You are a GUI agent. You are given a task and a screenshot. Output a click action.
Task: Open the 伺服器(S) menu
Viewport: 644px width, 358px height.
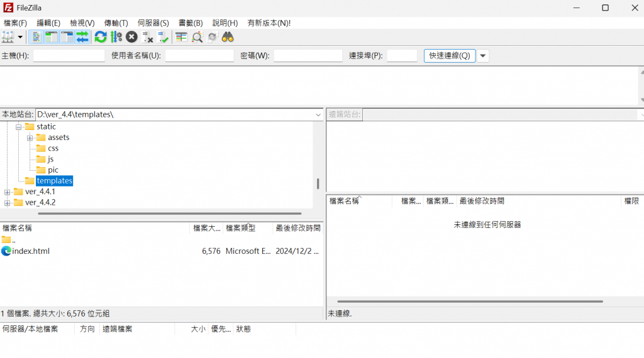point(153,23)
